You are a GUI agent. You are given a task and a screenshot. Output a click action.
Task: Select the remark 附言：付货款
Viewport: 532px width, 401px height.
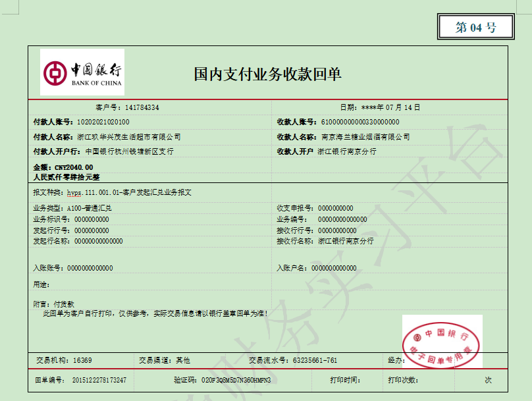tap(53, 304)
